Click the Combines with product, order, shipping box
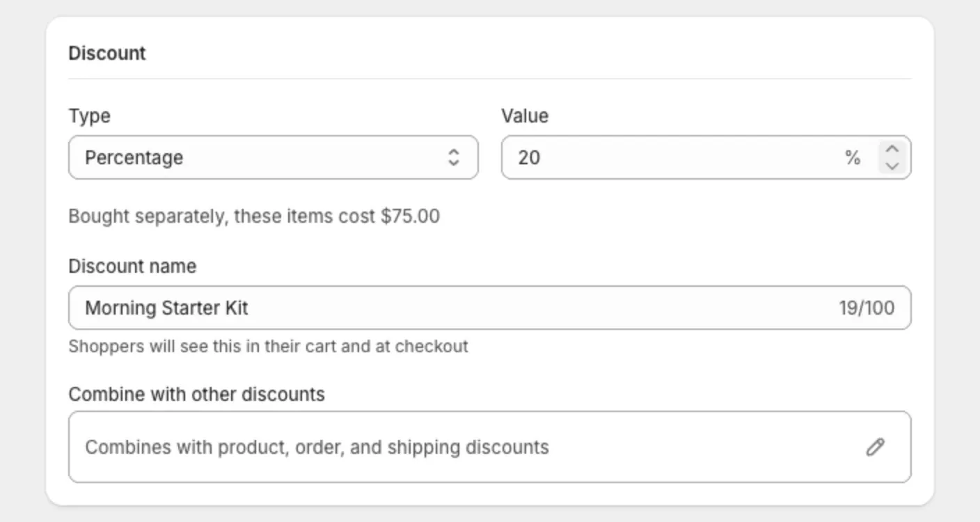 (489, 447)
